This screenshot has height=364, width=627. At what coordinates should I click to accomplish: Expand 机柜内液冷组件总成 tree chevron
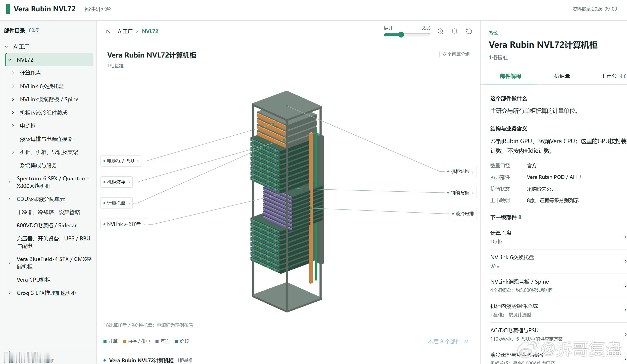[x=13, y=113]
